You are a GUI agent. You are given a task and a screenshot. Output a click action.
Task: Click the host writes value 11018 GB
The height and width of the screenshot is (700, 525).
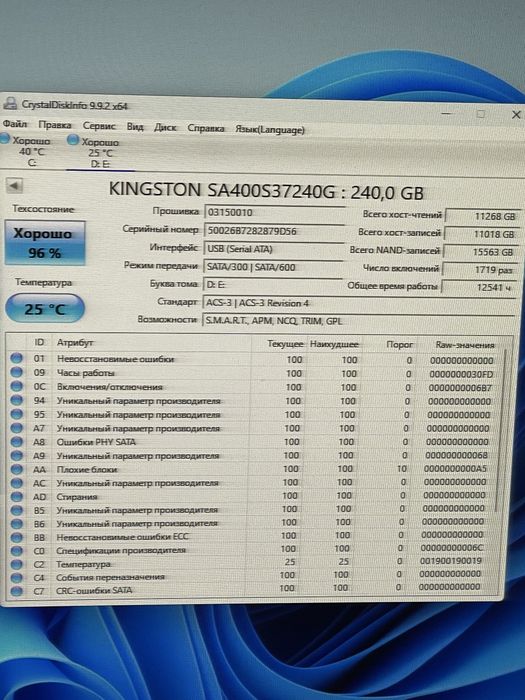[481, 234]
